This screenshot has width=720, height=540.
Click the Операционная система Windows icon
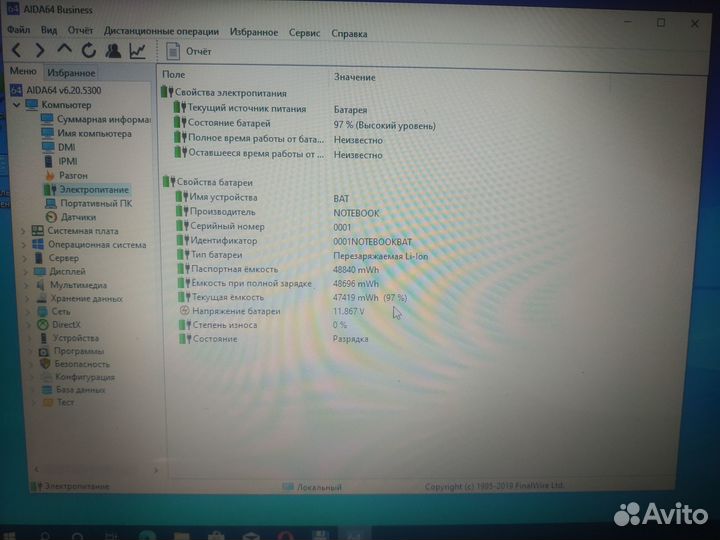(x=38, y=244)
